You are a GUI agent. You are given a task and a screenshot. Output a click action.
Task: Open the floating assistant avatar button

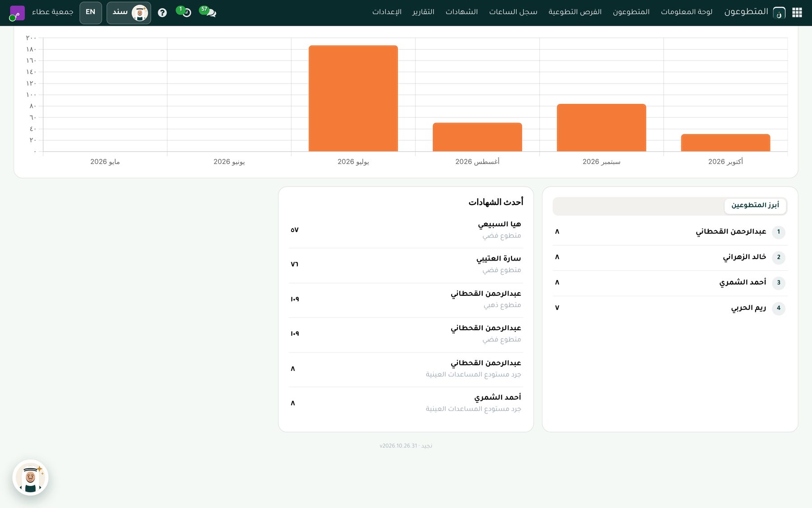tap(30, 477)
